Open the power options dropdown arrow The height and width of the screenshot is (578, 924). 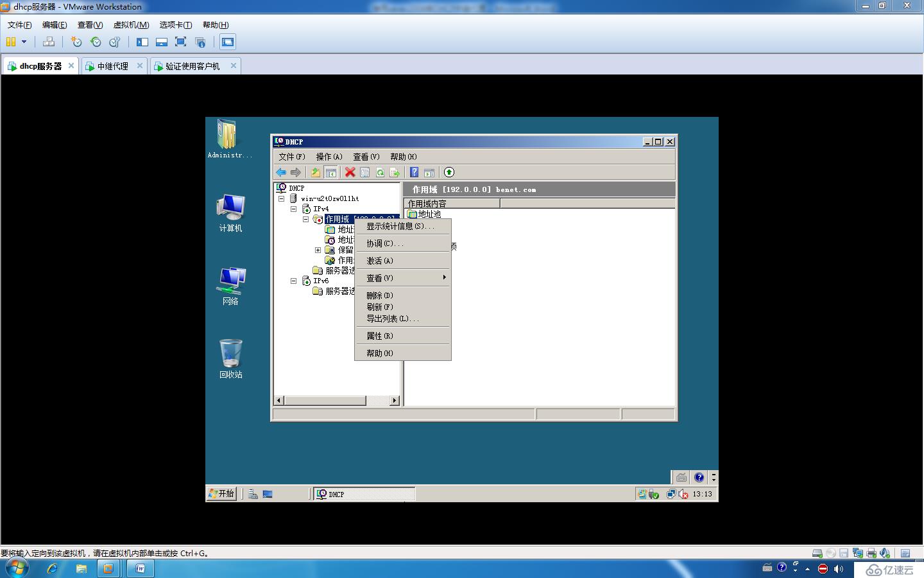coord(24,42)
